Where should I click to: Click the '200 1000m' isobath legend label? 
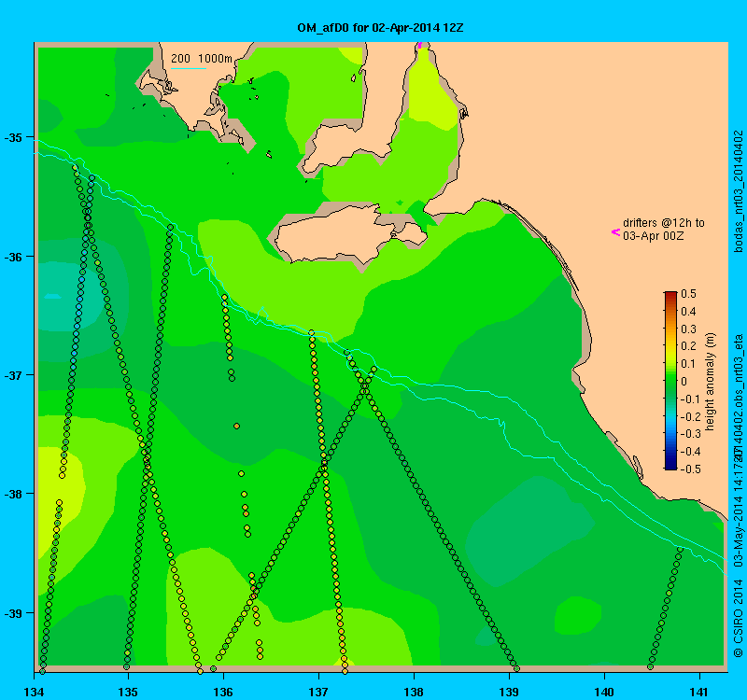point(202,58)
